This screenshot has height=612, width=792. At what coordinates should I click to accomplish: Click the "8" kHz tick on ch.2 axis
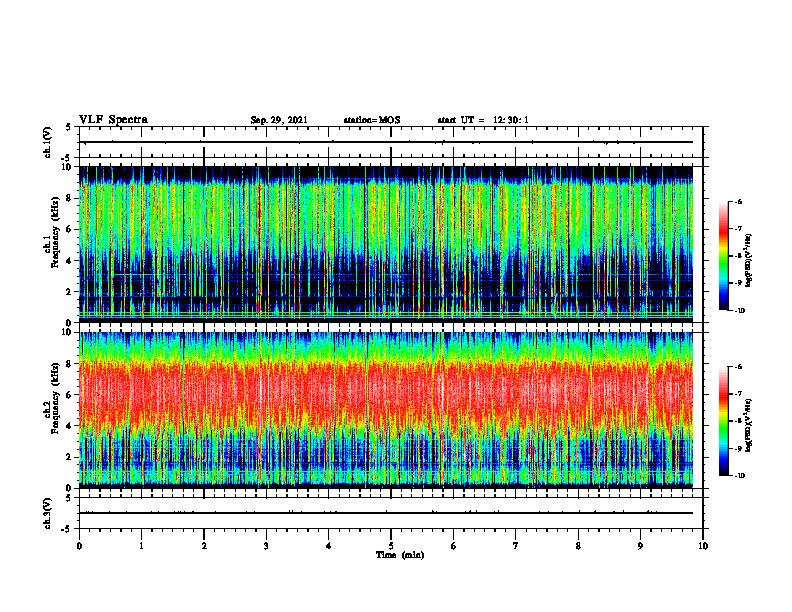(x=70, y=364)
